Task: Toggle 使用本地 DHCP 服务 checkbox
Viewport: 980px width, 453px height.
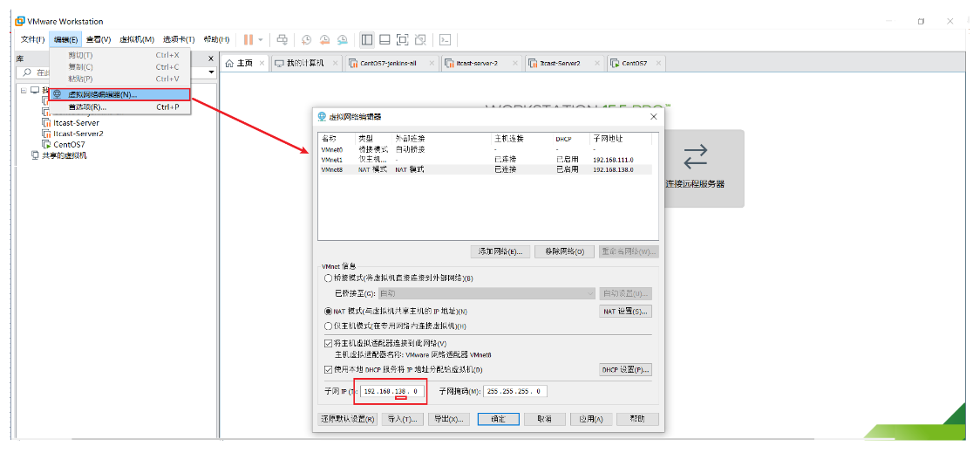Action: tap(329, 369)
